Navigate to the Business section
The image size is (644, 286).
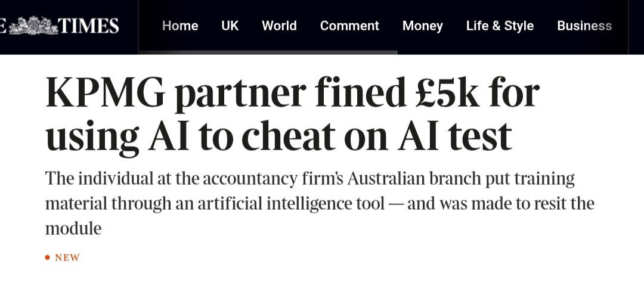(x=584, y=26)
